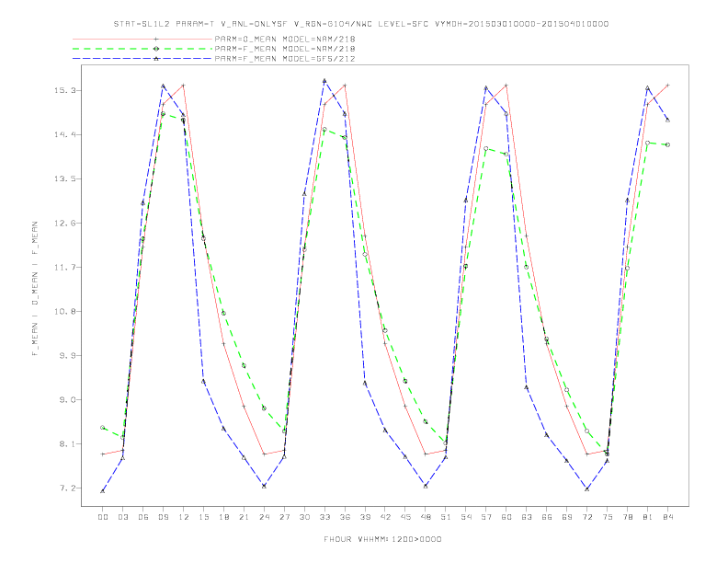Click blue GFS triangle minimum point at hour 72
This screenshot has width=728, height=563.
tap(587, 489)
